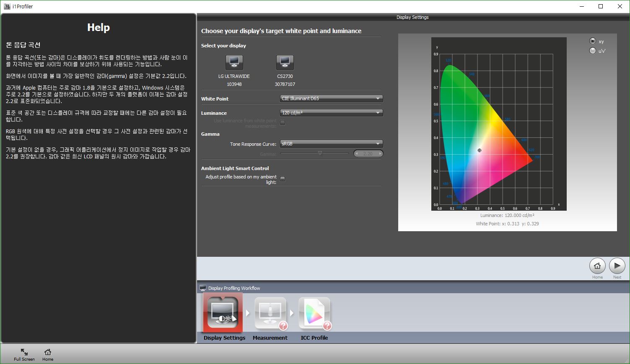Open the Measurement workflow step

point(271,314)
